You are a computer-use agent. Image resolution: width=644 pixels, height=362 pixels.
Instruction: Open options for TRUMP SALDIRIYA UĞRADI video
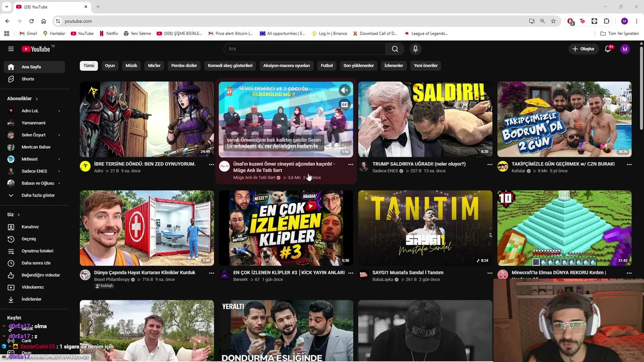pos(490,164)
